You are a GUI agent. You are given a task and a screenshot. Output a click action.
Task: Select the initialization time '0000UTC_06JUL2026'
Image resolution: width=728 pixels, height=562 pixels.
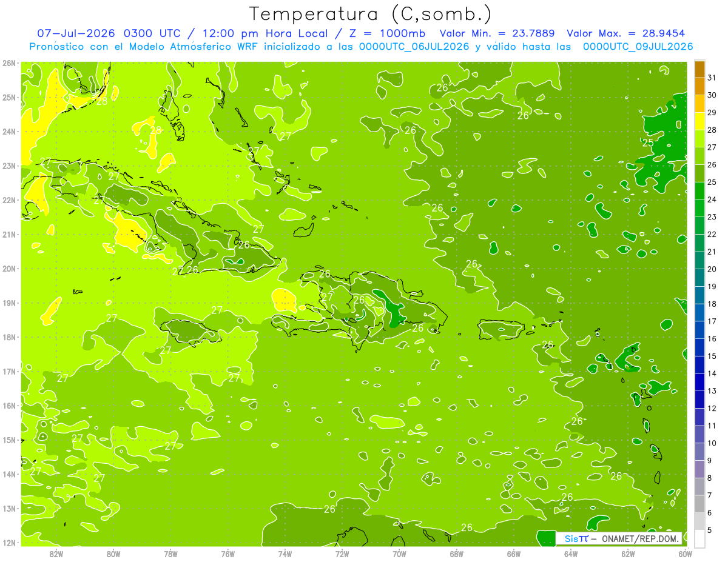coord(414,47)
